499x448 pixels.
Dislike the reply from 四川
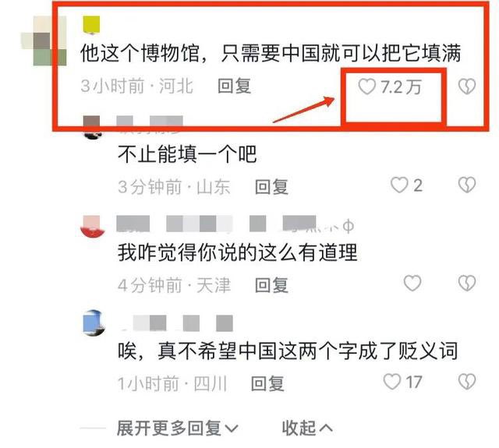(x=467, y=382)
